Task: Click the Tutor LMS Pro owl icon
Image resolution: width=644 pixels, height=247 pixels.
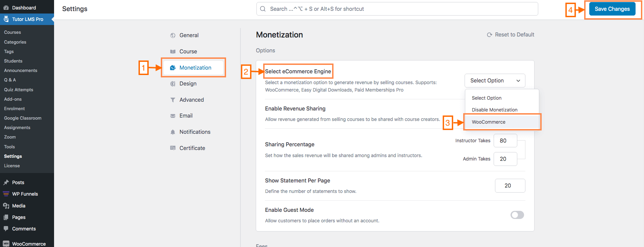Action: pos(6,19)
